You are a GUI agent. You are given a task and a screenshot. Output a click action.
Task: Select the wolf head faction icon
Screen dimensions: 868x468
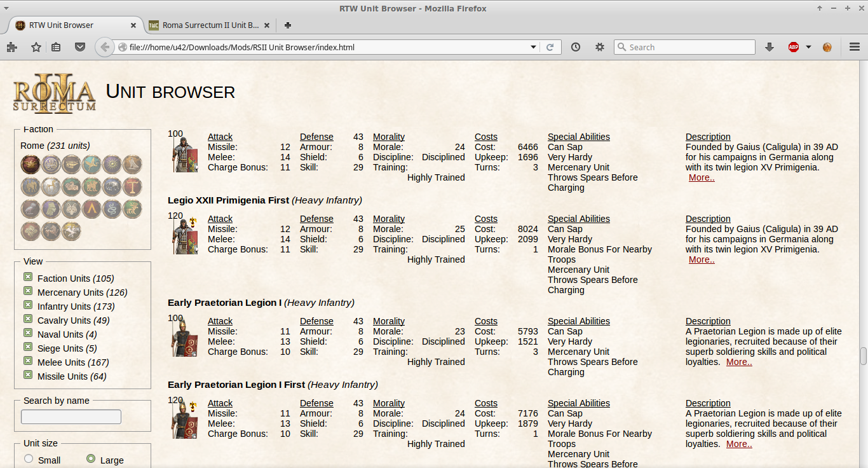71,209
